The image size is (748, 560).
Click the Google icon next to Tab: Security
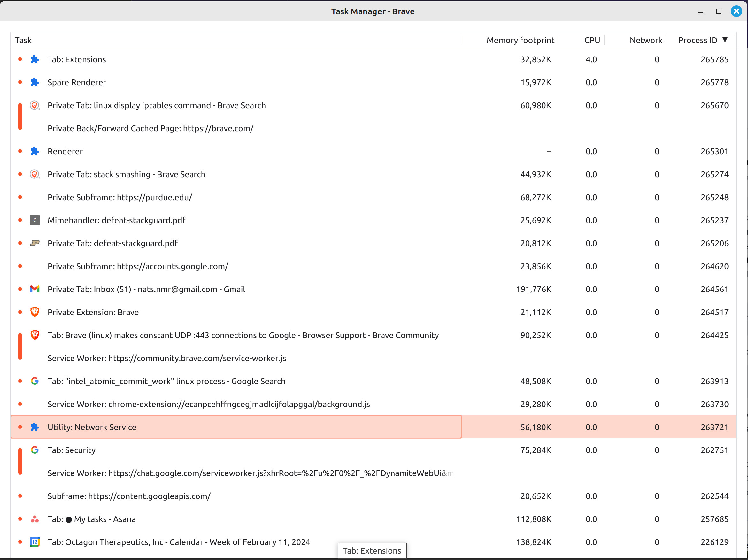(35, 450)
